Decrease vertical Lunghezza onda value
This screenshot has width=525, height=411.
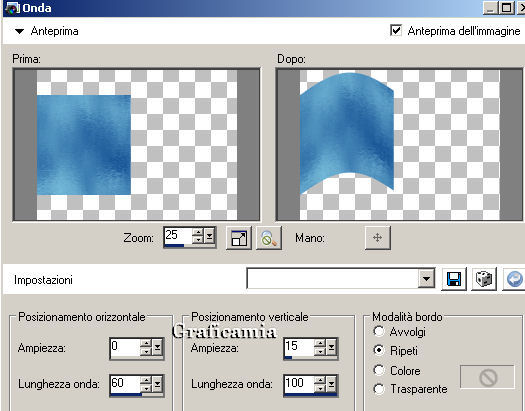(320, 389)
